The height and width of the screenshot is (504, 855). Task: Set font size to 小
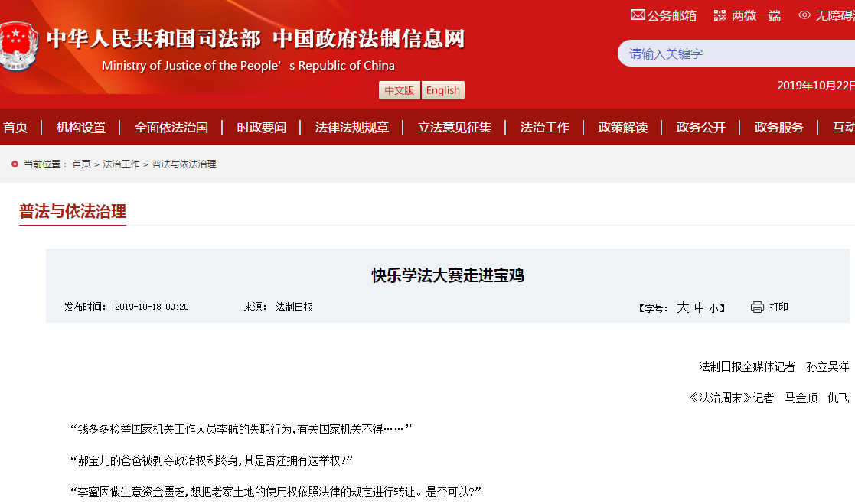click(x=713, y=308)
